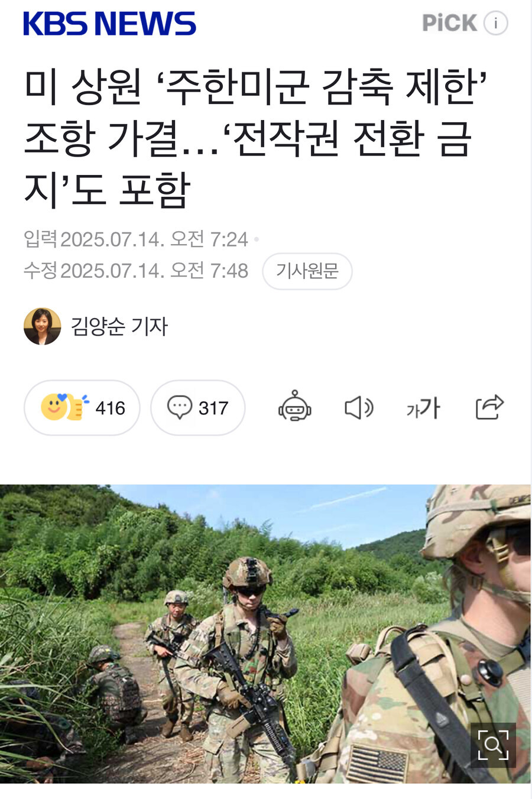Open the soldiers field training photo
The width and height of the screenshot is (532, 799).
[x=265, y=634]
